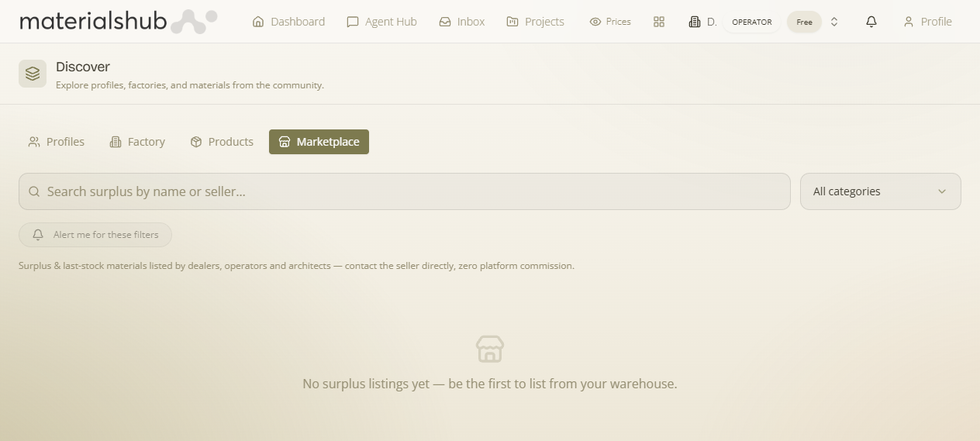Click the Discover layers icon

(33, 74)
